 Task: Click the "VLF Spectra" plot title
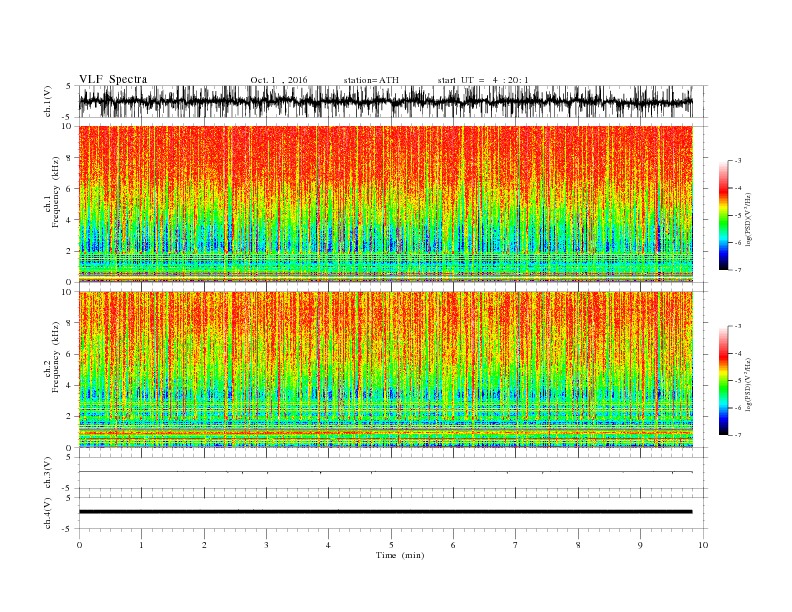[113, 79]
